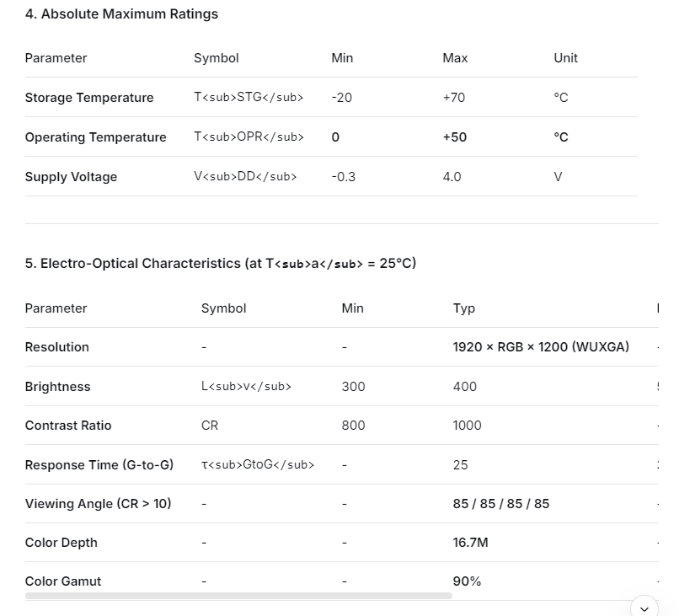Select the Operating Temperature row label
Screen dimensions: 679x616
[x=95, y=137]
